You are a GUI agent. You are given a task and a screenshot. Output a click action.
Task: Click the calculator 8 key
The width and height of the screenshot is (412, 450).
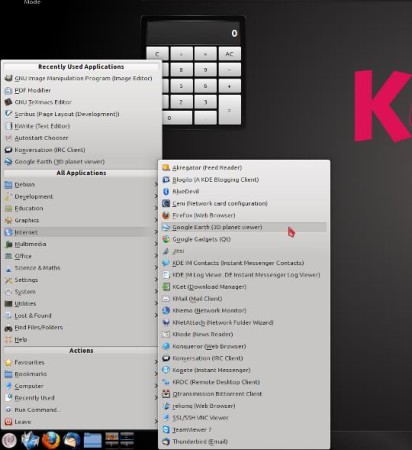(x=181, y=70)
